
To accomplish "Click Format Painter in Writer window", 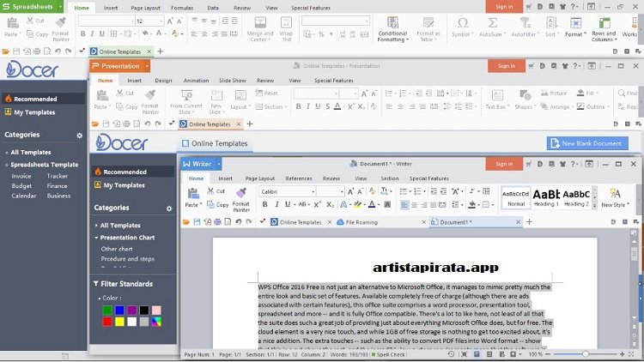I will tap(241, 200).
